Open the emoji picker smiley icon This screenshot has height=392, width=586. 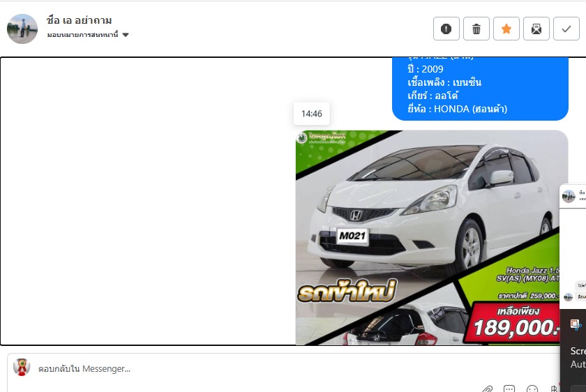[532, 388]
